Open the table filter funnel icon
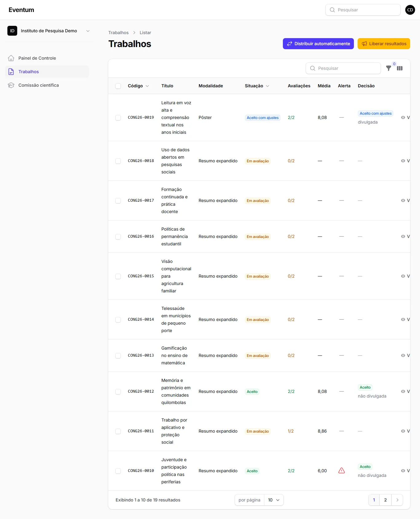Screen dimensions: 420x519 tap(389, 68)
